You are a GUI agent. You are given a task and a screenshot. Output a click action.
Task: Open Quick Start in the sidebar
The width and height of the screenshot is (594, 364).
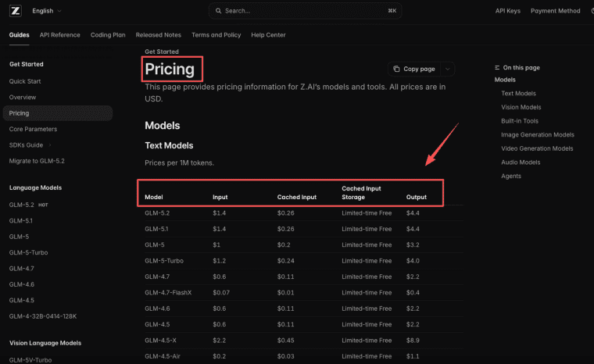(x=25, y=81)
